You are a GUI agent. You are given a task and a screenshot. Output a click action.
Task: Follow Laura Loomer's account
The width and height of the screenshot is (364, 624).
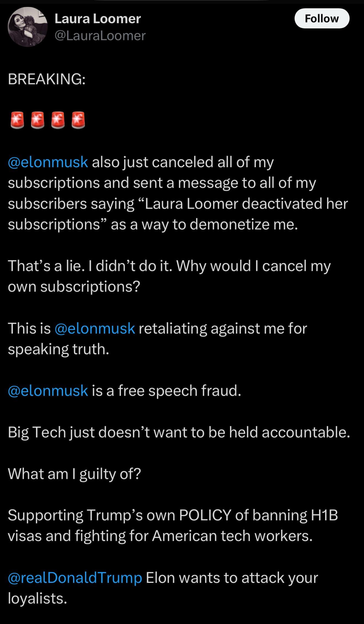click(322, 18)
